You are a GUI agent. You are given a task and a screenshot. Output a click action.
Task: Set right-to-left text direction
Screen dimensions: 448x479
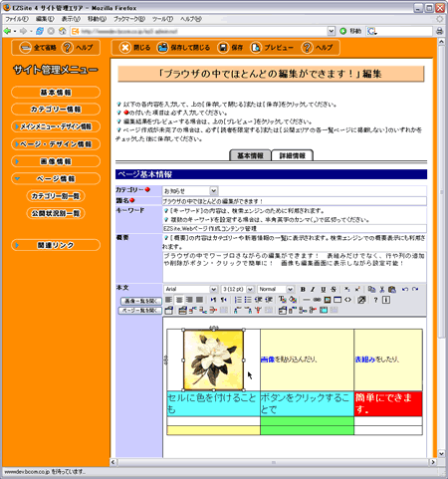224,300
